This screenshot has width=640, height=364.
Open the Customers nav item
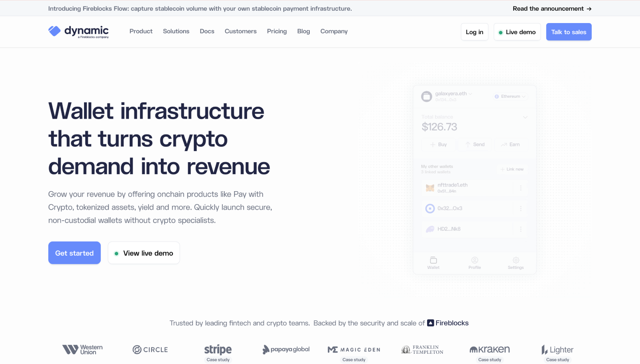pos(241,31)
